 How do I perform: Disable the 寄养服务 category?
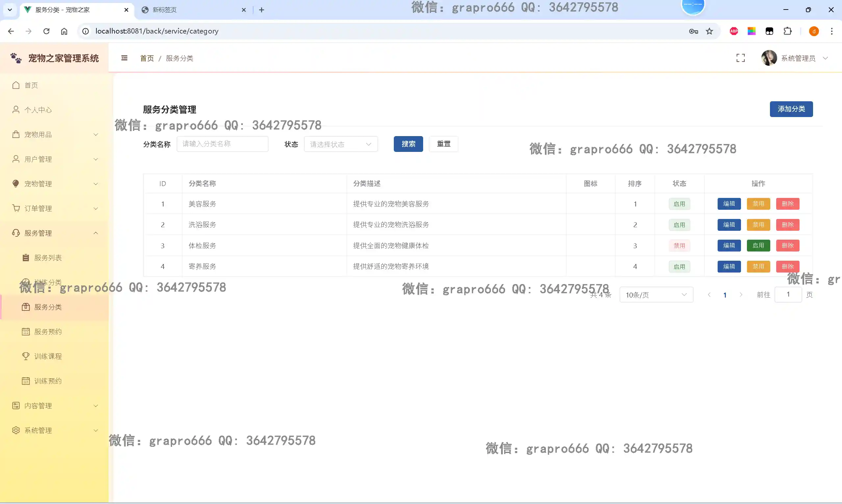click(758, 267)
